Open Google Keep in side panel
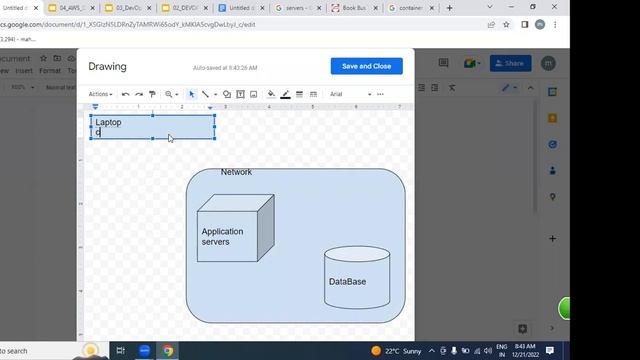 click(552, 118)
